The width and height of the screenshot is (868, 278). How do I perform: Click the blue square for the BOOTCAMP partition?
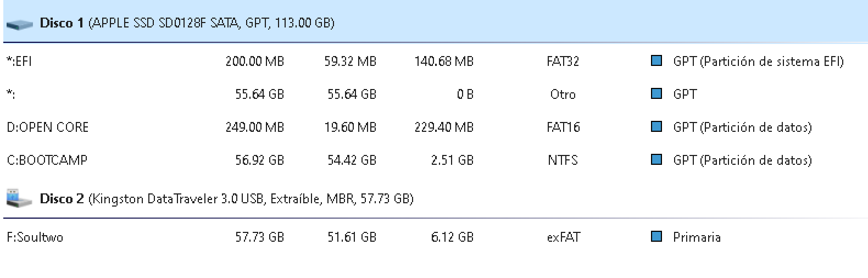pyautogui.click(x=656, y=159)
